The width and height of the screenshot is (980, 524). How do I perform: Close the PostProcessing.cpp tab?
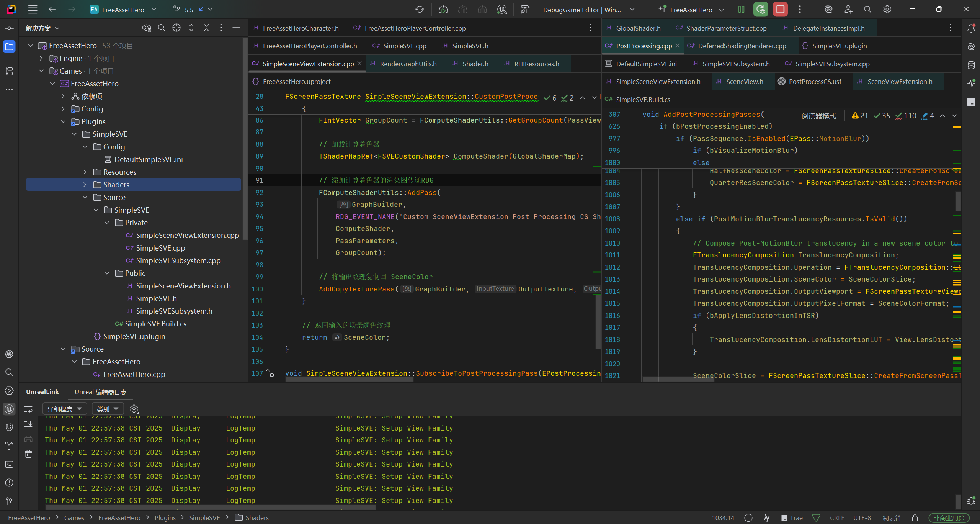point(678,46)
